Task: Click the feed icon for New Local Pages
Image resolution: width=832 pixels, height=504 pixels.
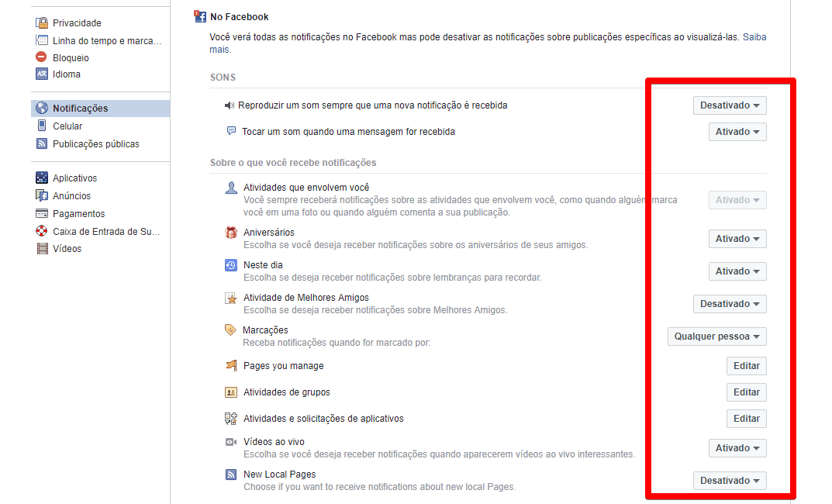Action: (231, 475)
